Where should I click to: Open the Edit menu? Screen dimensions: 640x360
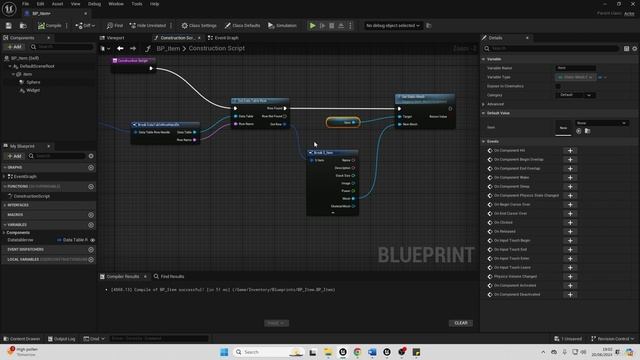(40, 4)
